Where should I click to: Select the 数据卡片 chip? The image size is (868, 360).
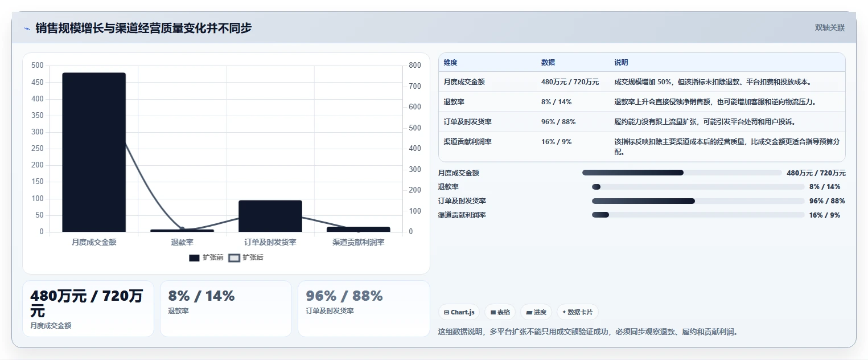coord(578,312)
